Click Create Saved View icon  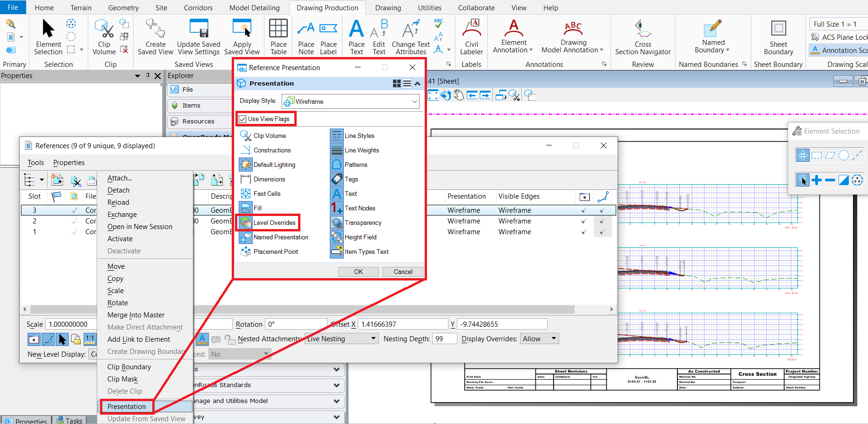point(155,36)
